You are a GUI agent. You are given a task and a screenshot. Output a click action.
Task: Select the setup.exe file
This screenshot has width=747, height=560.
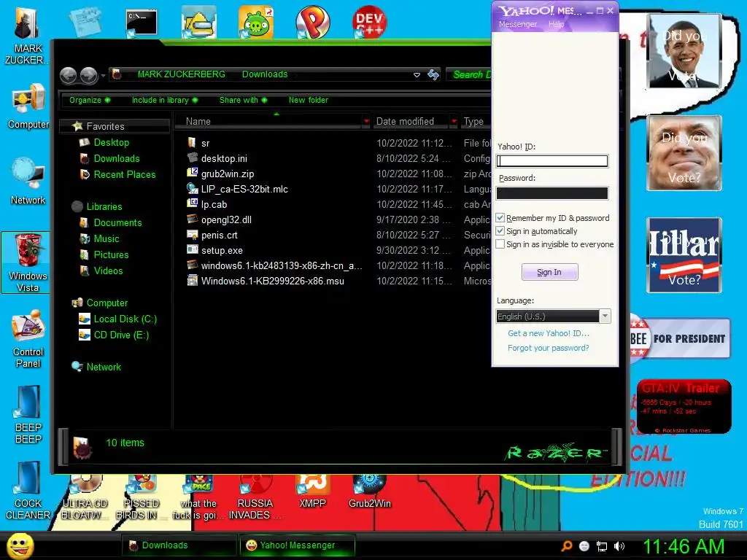tap(222, 250)
